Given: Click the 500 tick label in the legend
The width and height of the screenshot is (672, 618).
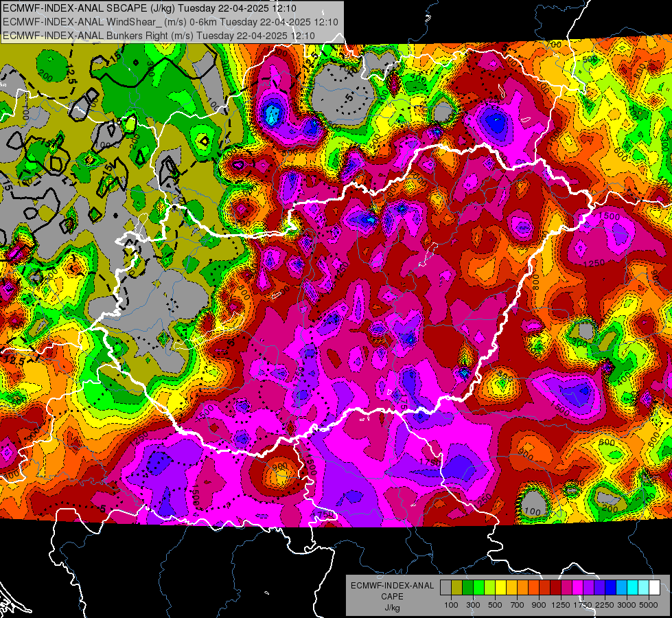Looking at the screenshot, I should 495,605.
